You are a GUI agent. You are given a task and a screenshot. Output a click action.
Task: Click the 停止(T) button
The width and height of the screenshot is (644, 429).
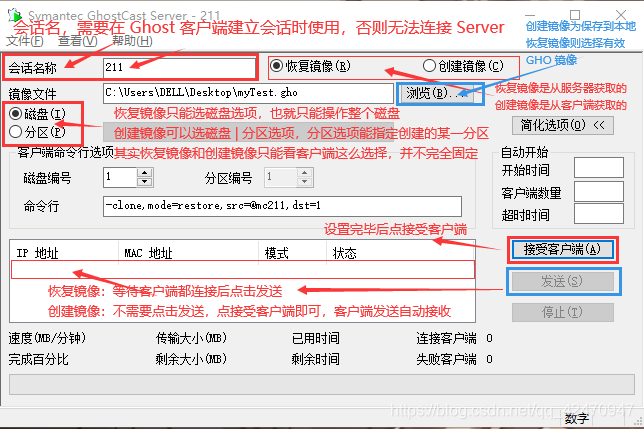562,312
